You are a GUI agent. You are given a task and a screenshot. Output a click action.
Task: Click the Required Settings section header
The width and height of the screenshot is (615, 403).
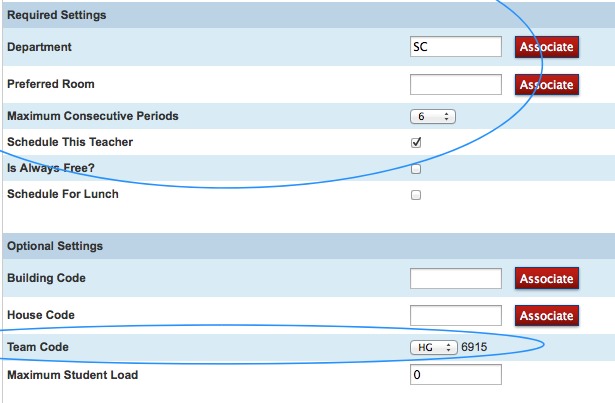click(57, 16)
